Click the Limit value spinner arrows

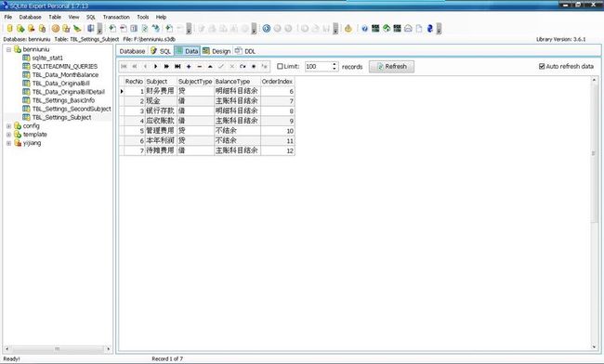(335, 67)
